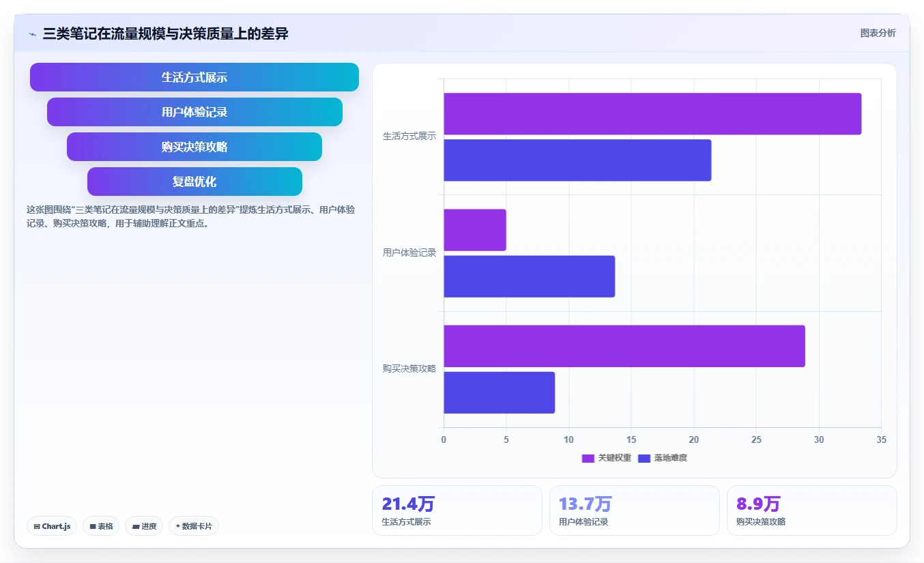Click the x-axis tick label 35
Screen dimensions: 924x563
coord(881,440)
